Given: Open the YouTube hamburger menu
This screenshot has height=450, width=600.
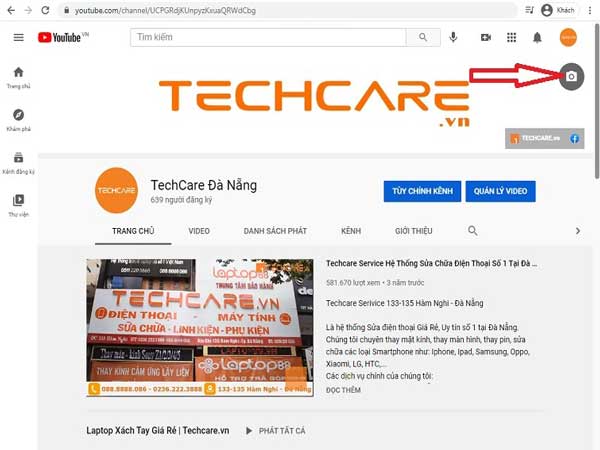Looking at the screenshot, I should (18, 37).
